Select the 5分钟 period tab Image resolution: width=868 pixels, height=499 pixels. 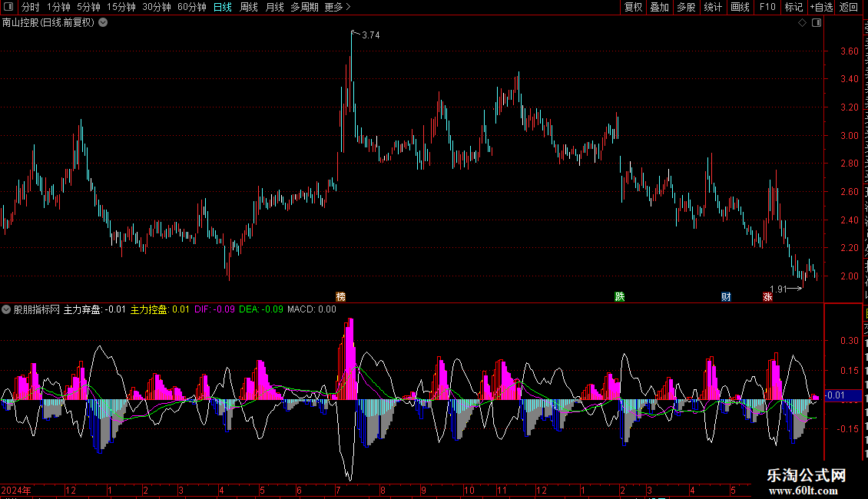pyautogui.click(x=88, y=7)
